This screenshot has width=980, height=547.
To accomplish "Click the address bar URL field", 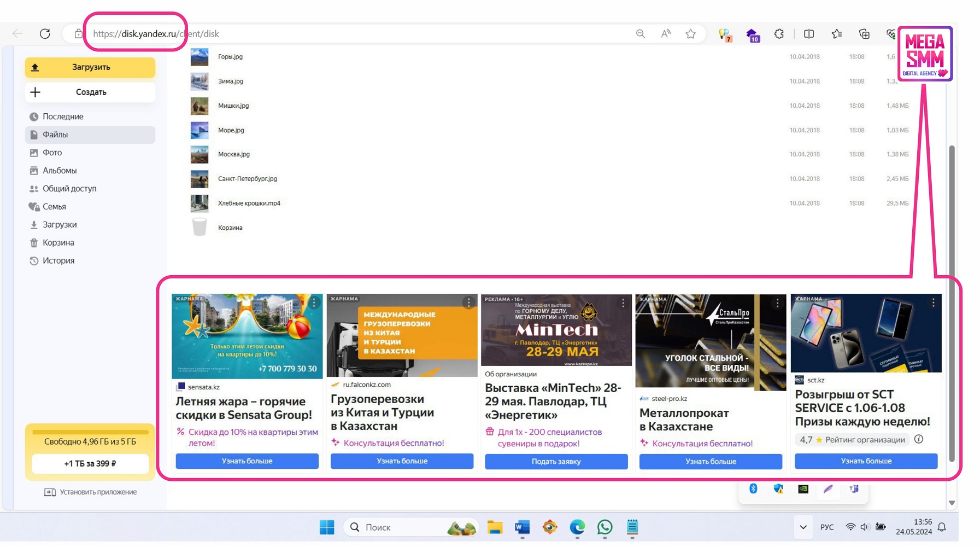I will 355,34.
